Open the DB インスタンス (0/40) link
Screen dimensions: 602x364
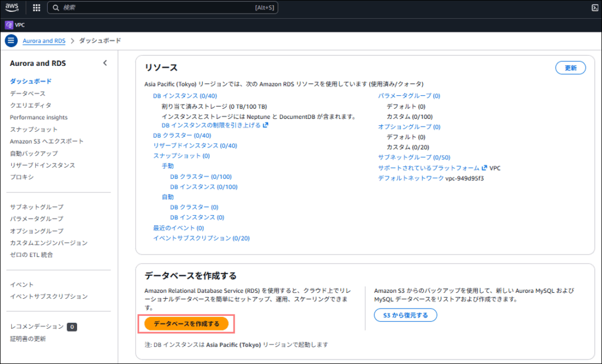(185, 96)
